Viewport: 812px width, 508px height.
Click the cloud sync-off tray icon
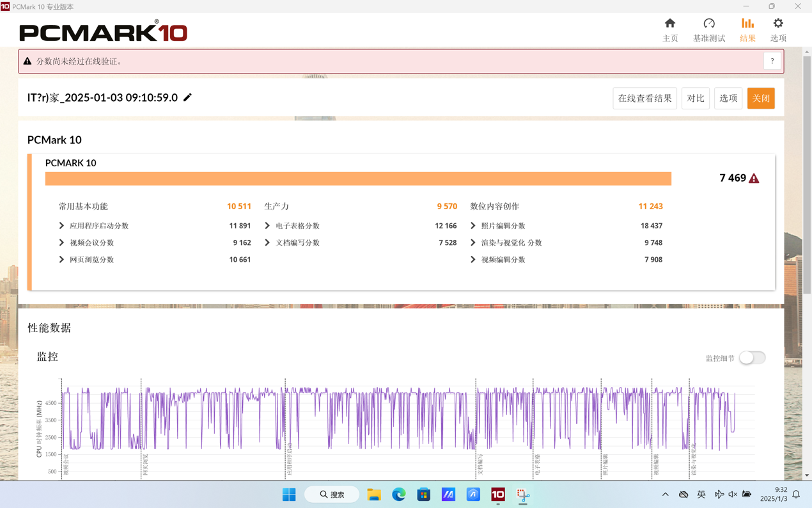pyautogui.click(x=683, y=495)
